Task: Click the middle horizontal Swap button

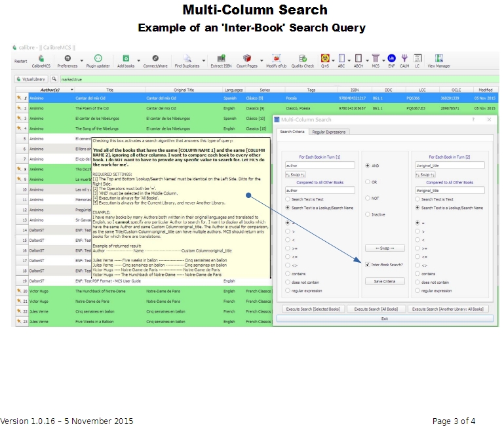Action: pyautogui.click(x=385, y=248)
